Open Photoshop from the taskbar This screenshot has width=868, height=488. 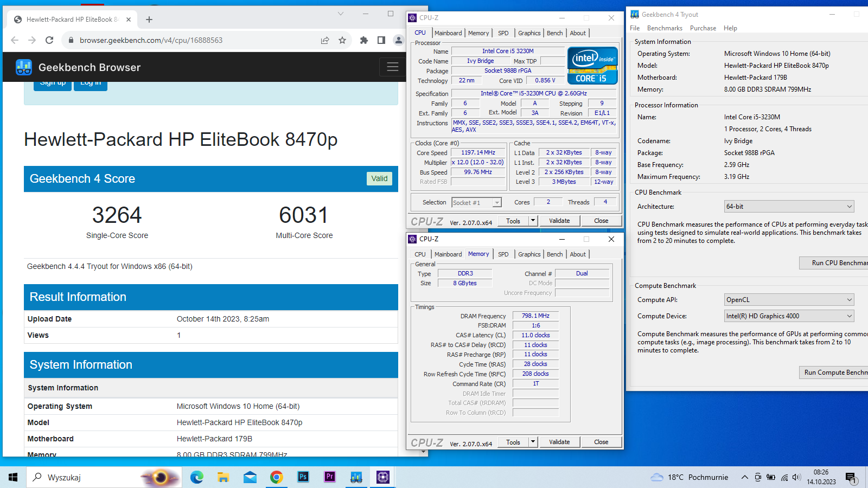click(x=303, y=477)
